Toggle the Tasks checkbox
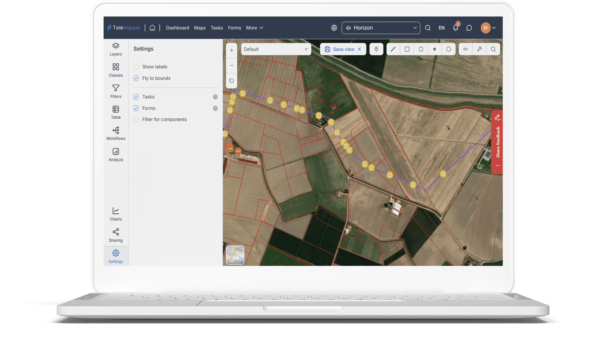598x364 pixels. point(136,97)
